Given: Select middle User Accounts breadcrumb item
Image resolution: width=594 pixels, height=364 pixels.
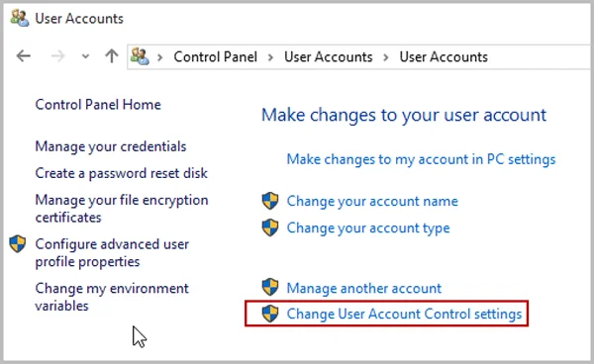Looking at the screenshot, I should (x=329, y=56).
